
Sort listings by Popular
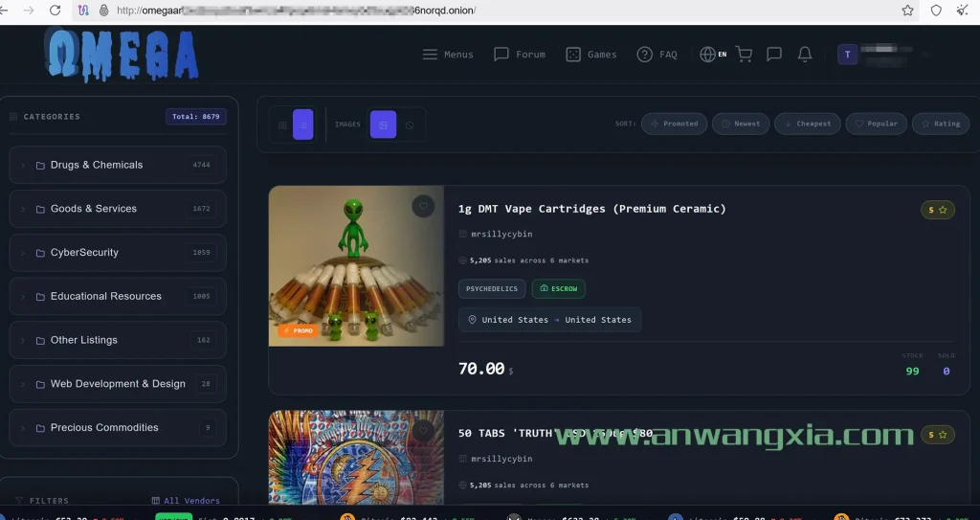[x=877, y=124]
